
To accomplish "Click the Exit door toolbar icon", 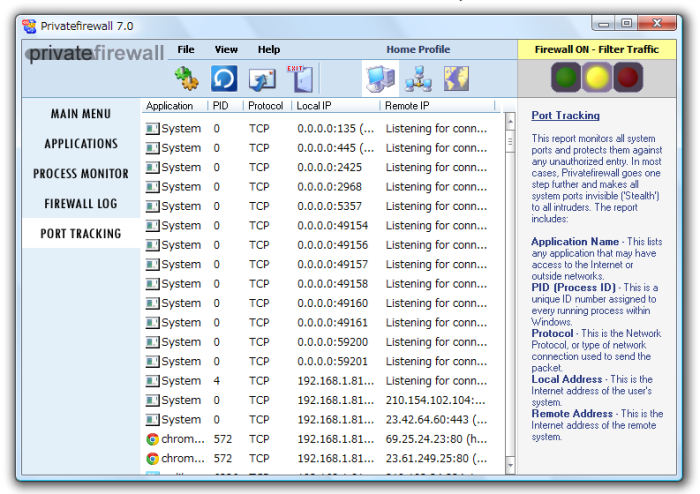I will 300,79.
